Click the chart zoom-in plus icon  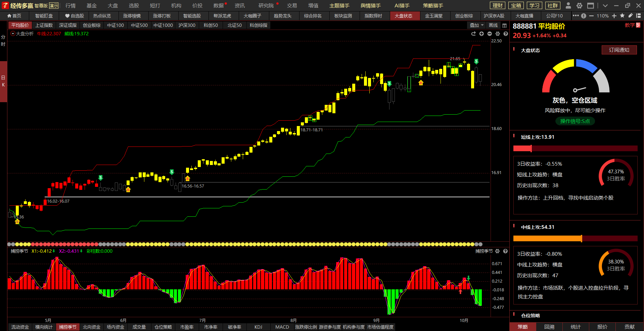tap(481, 34)
